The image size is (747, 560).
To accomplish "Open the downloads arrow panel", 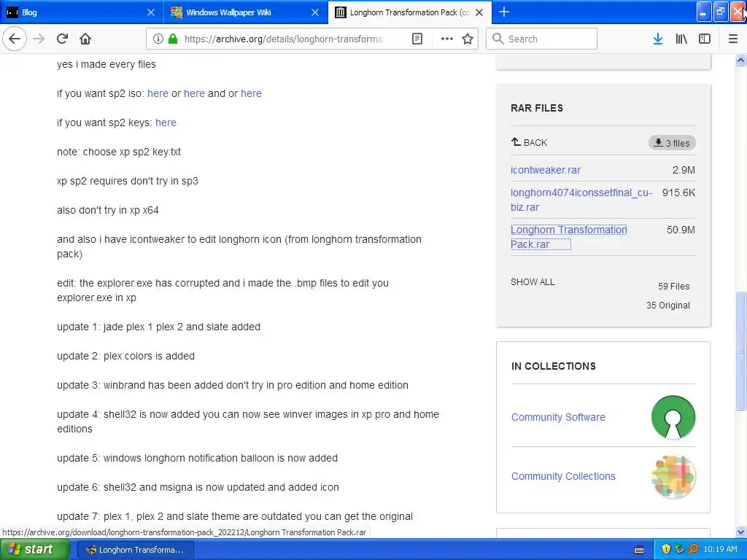I will pos(658,39).
